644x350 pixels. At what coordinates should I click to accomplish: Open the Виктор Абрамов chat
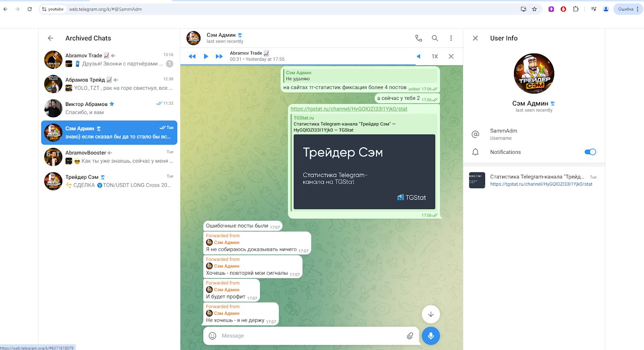[109, 108]
